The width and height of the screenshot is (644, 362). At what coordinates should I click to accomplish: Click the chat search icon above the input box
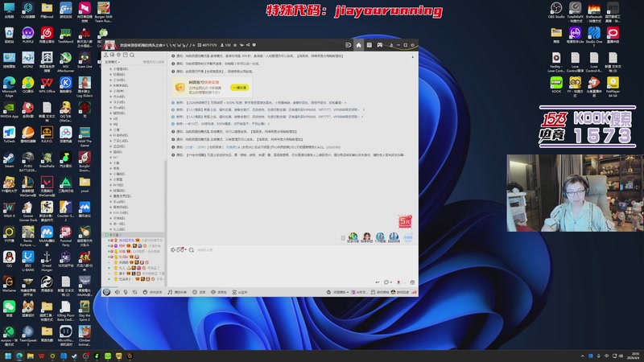192,250
